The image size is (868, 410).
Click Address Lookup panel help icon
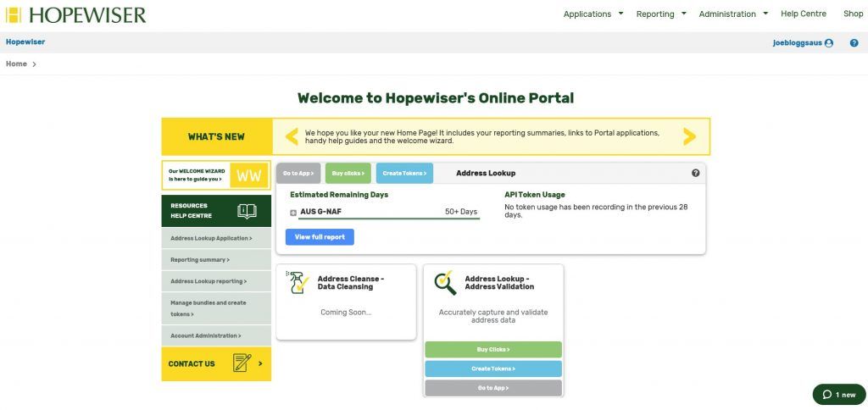tap(695, 173)
